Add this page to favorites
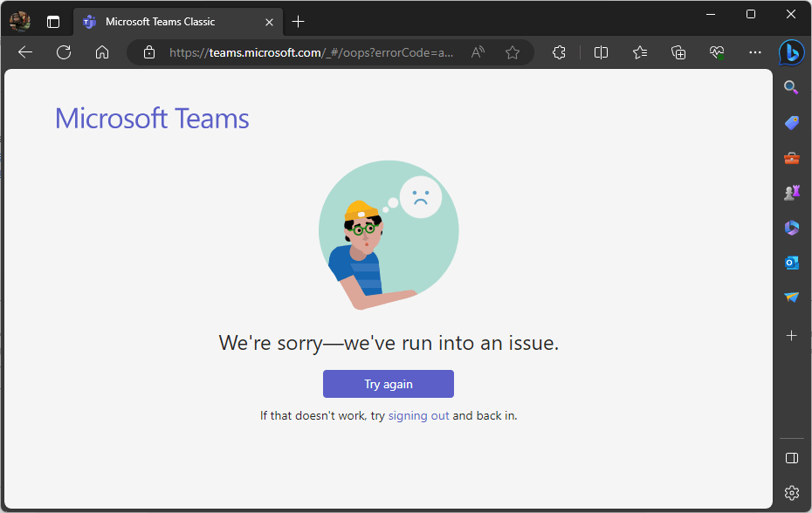 pyautogui.click(x=513, y=52)
